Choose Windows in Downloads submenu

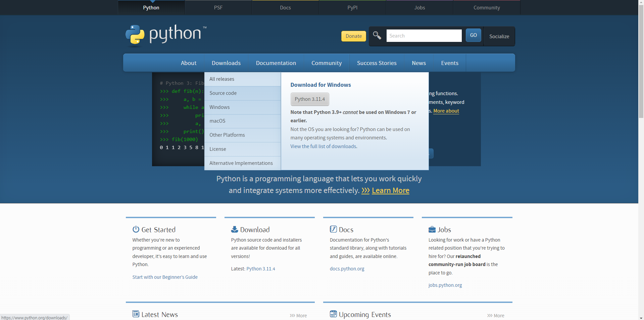243,107
